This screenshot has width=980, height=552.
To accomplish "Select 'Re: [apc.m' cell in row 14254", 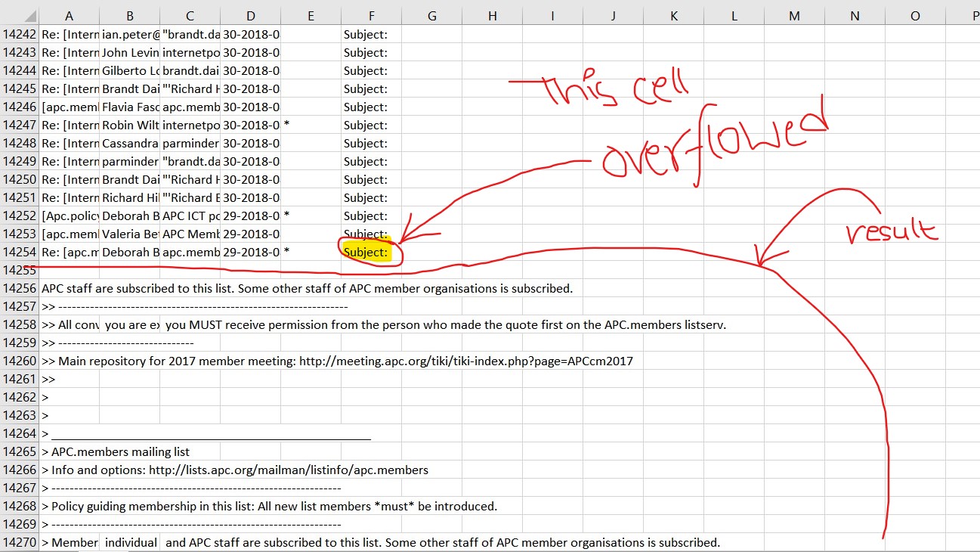I will coord(69,252).
